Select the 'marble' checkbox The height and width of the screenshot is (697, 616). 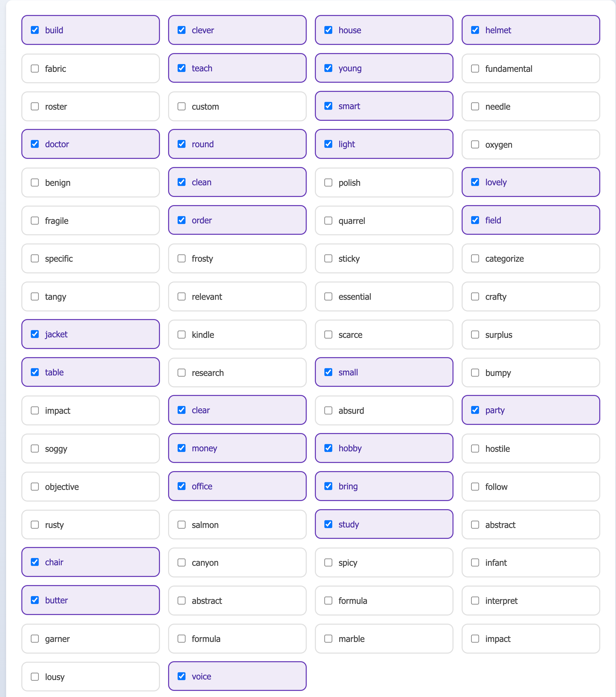[x=328, y=639]
